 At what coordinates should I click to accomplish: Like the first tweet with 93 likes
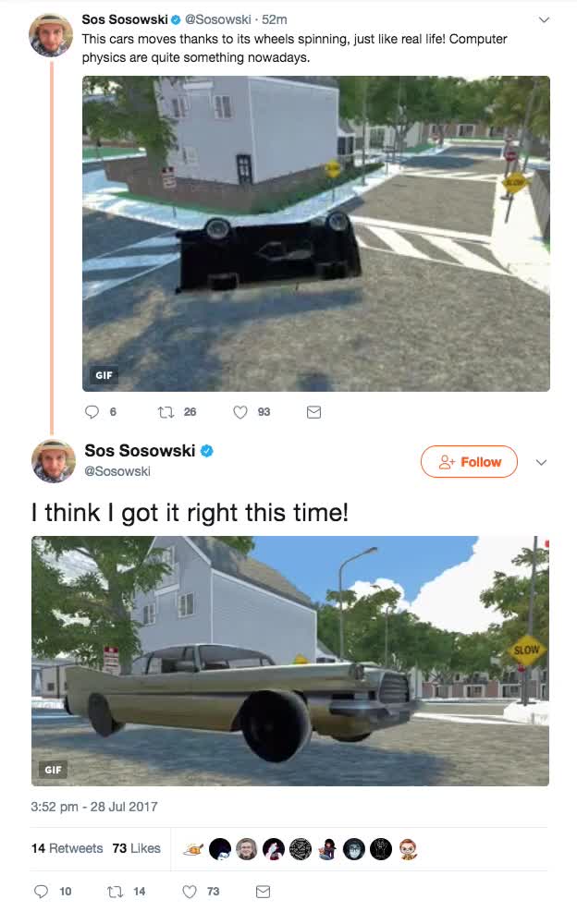point(240,412)
